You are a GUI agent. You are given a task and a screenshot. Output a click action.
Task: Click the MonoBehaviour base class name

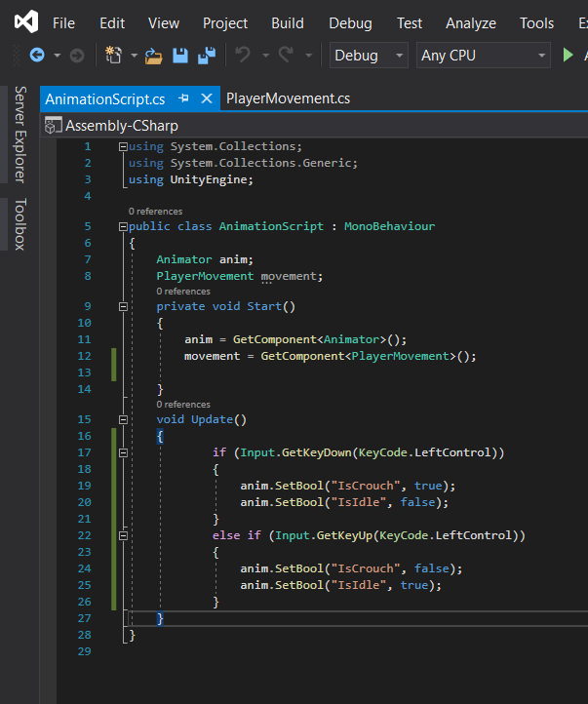(390, 226)
